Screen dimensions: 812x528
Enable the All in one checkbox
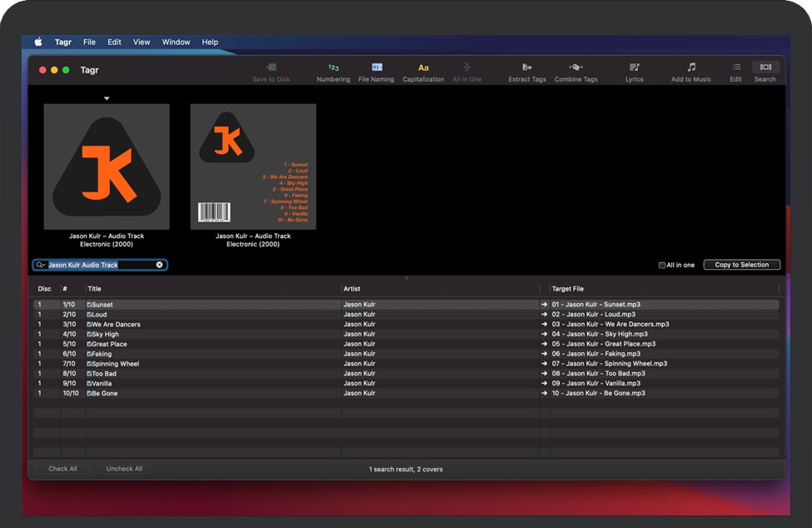[662, 266]
